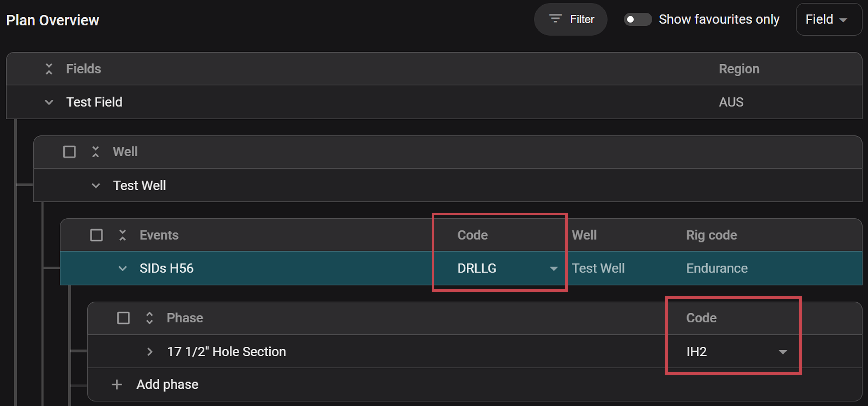Toggle Show favourites only switch

click(637, 19)
